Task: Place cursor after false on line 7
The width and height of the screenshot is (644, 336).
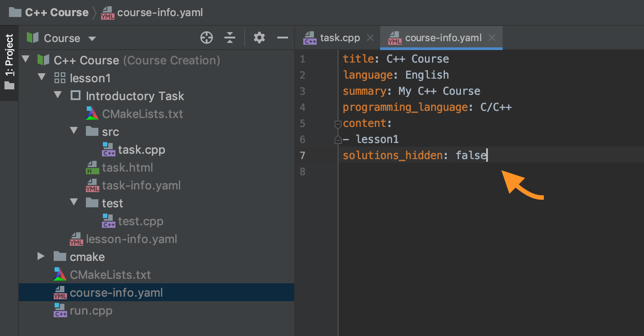Action: (487, 155)
